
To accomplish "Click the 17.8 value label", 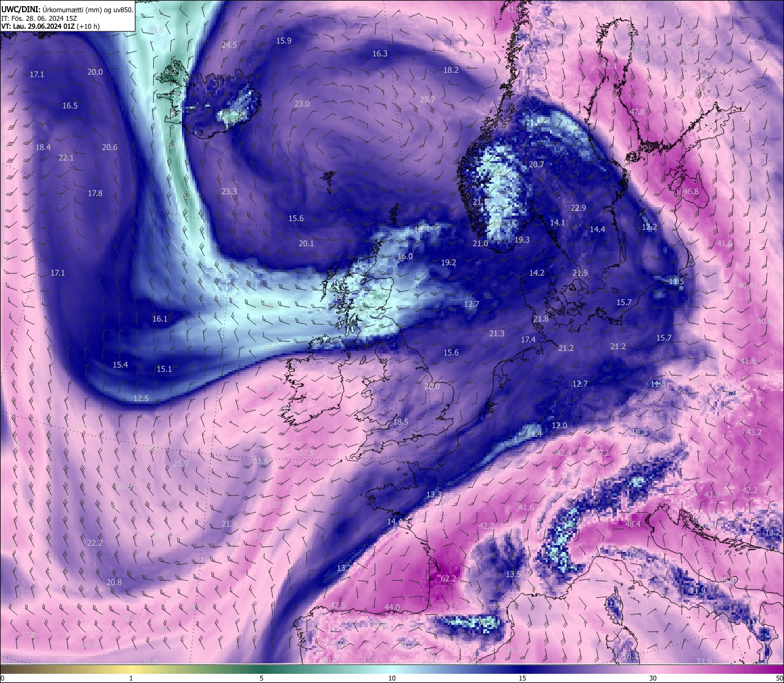I will click(95, 193).
